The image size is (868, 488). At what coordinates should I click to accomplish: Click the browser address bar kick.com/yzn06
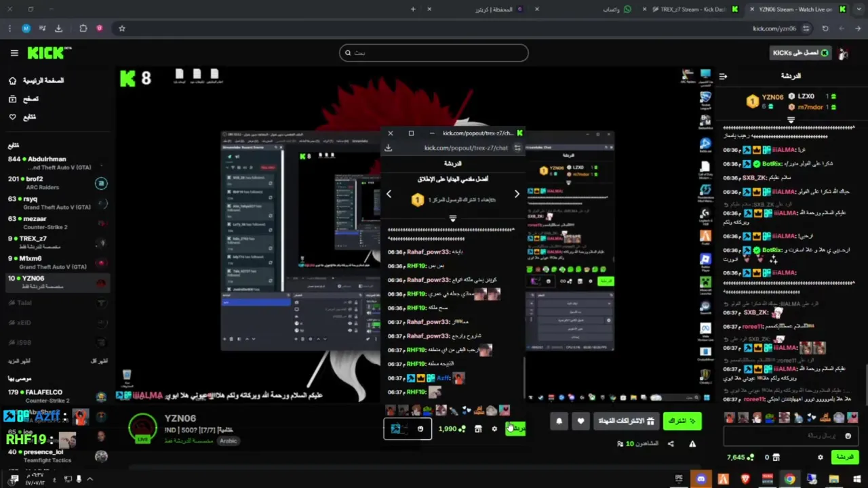[774, 28]
